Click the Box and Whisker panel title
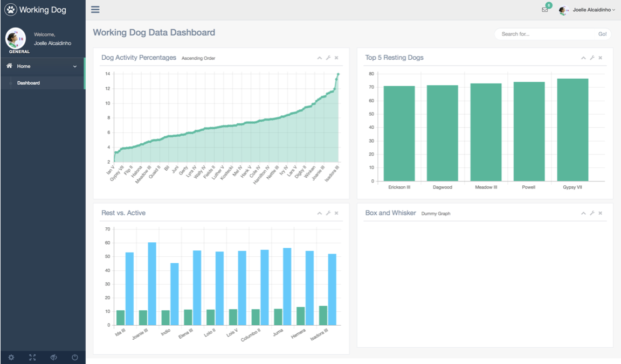Image resolution: width=621 pixels, height=364 pixels. pyautogui.click(x=390, y=213)
